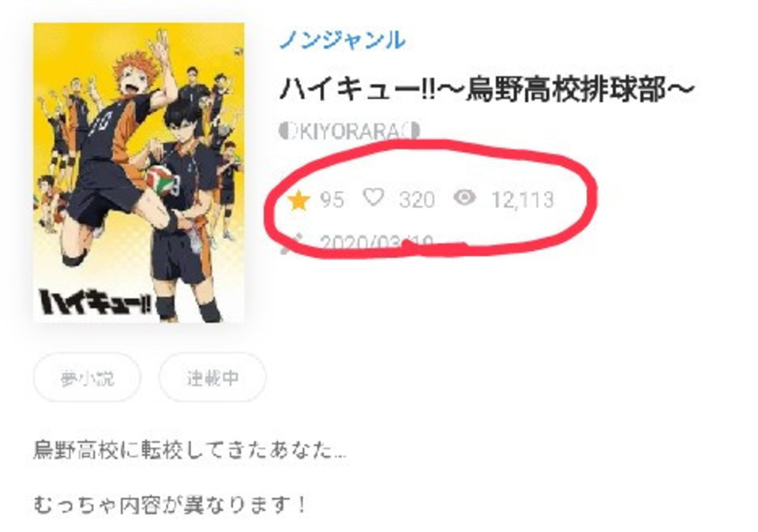The image size is (758, 532).
Task: Select the 夢小説 tag
Action: (x=87, y=377)
